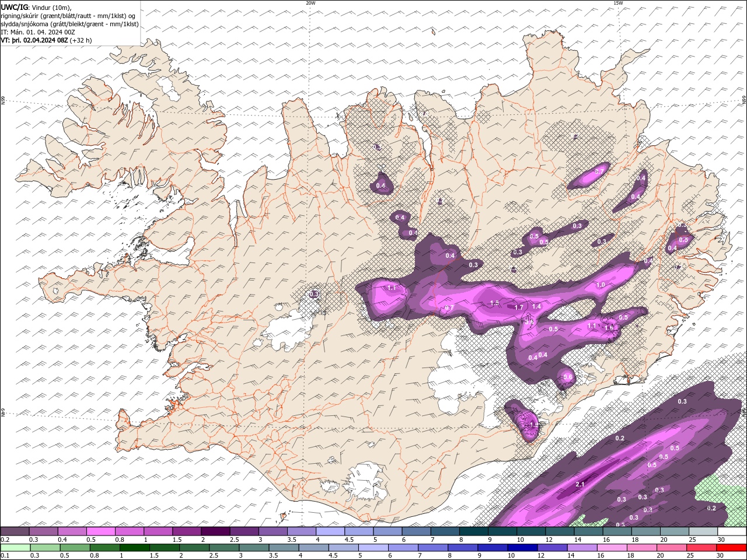Click the white swatch labeled 30 in the upper scale

tap(732, 531)
